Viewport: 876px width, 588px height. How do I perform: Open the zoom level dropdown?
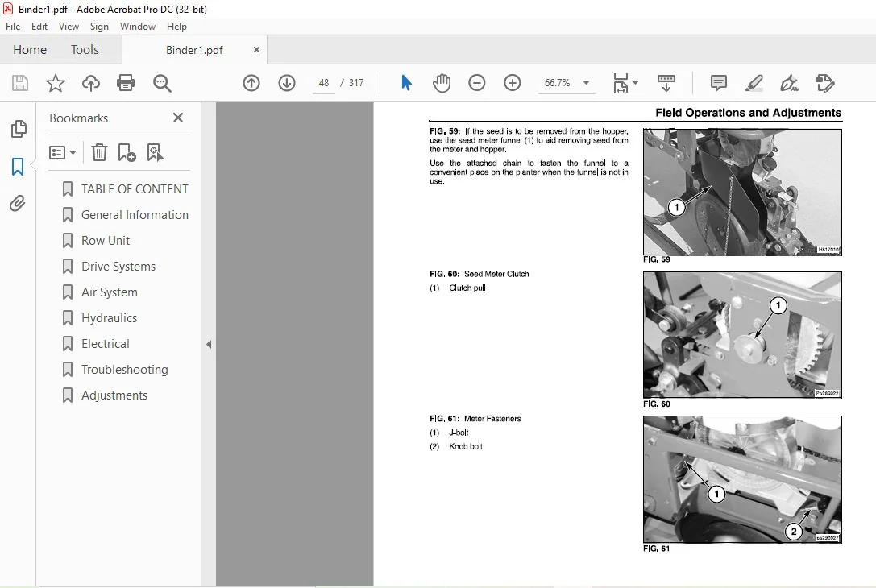[586, 83]
